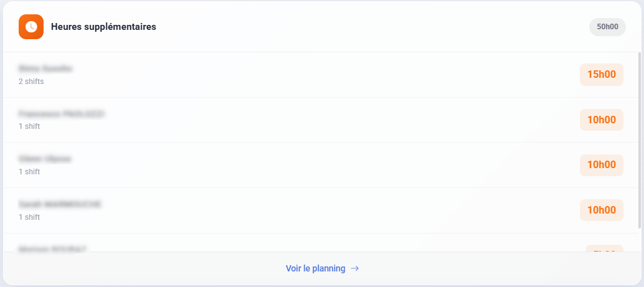Screen dimensions: 644x287
Task: Click the Heures supplémentaires title
Action: [x=103, y=27]
